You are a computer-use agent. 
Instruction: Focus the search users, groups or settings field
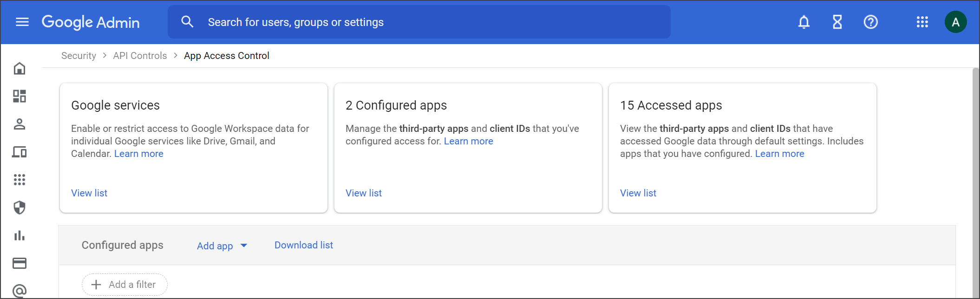click(x=419, y=22)
